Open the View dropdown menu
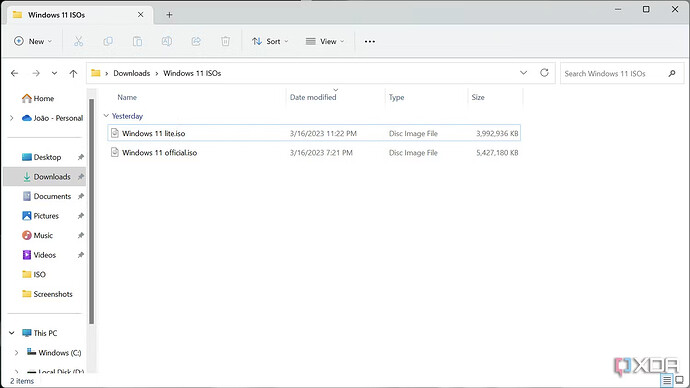 click(x=325, y=41)
